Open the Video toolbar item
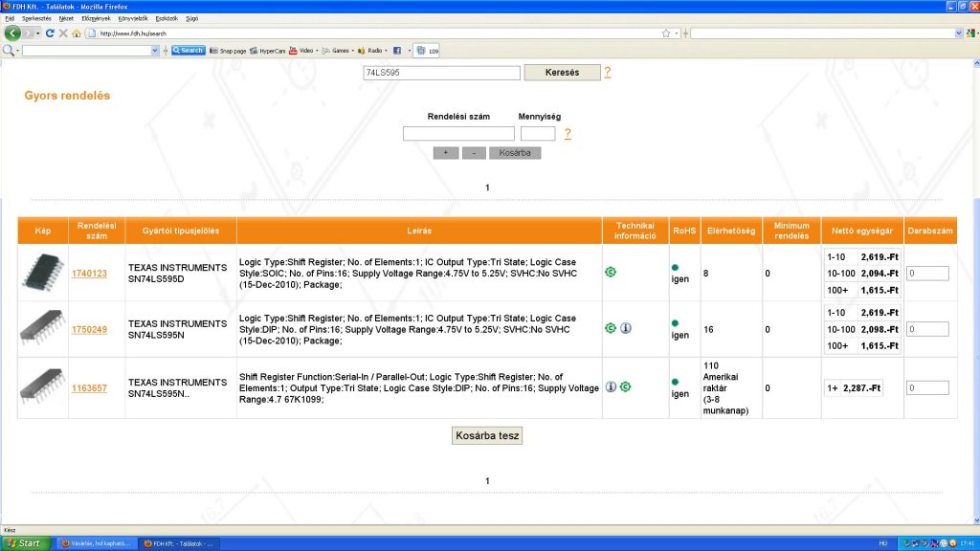The width and height of the screenshot is (980, 551). [x=301, y=51]
